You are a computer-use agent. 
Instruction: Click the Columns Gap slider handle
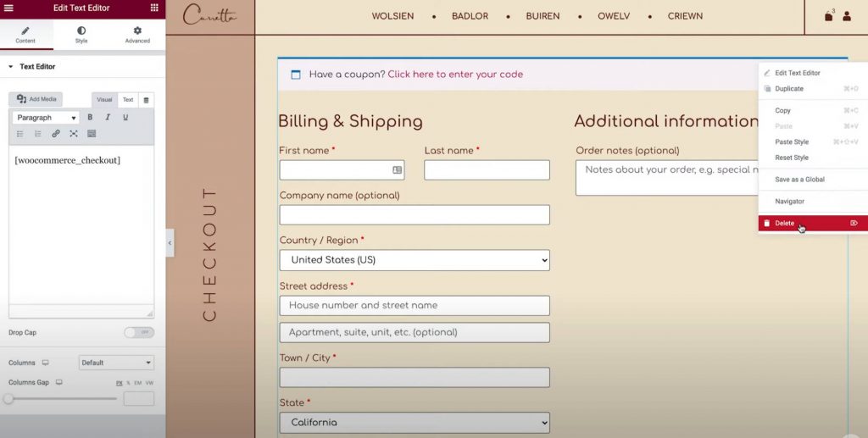[8, 399]
